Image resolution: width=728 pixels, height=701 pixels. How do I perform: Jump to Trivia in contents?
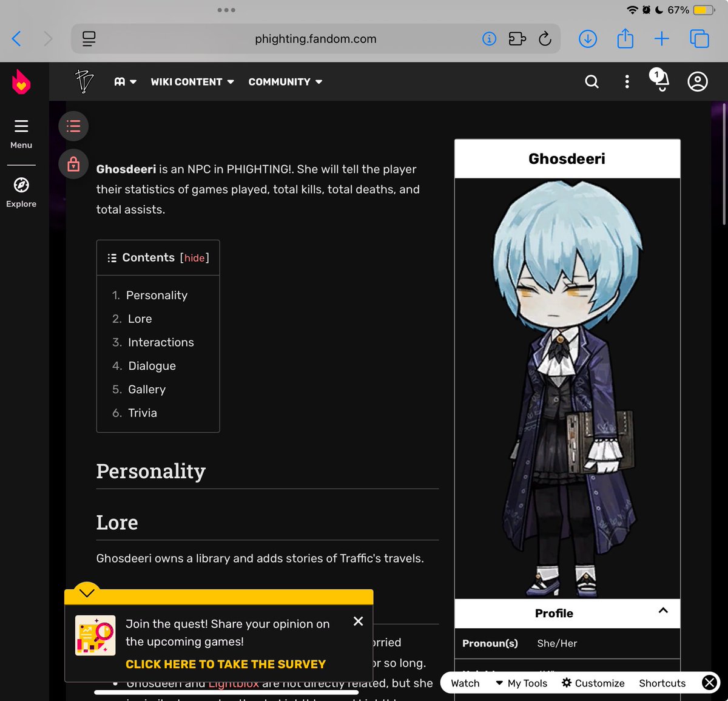tap(142, 413)
